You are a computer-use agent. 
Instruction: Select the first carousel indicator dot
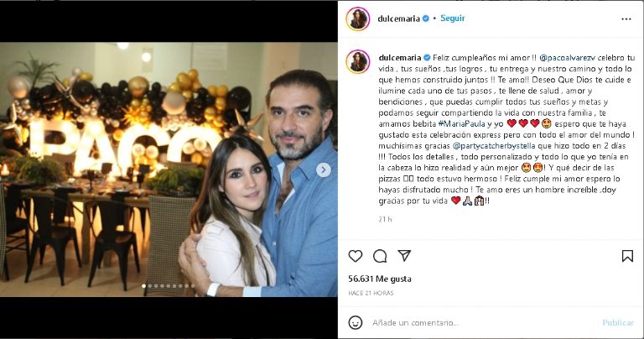point(143,285)
